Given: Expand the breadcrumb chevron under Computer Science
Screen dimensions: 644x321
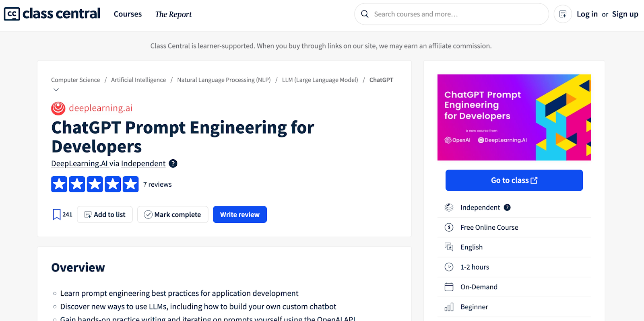Looking at the screenshot, I should tap(56, 90).
